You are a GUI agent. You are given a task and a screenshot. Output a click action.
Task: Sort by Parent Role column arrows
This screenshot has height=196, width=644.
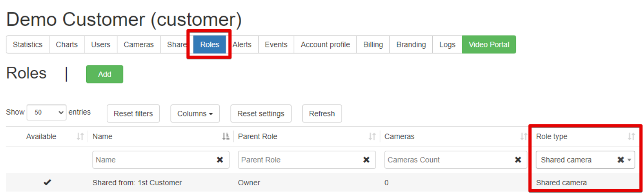point(372,137)
